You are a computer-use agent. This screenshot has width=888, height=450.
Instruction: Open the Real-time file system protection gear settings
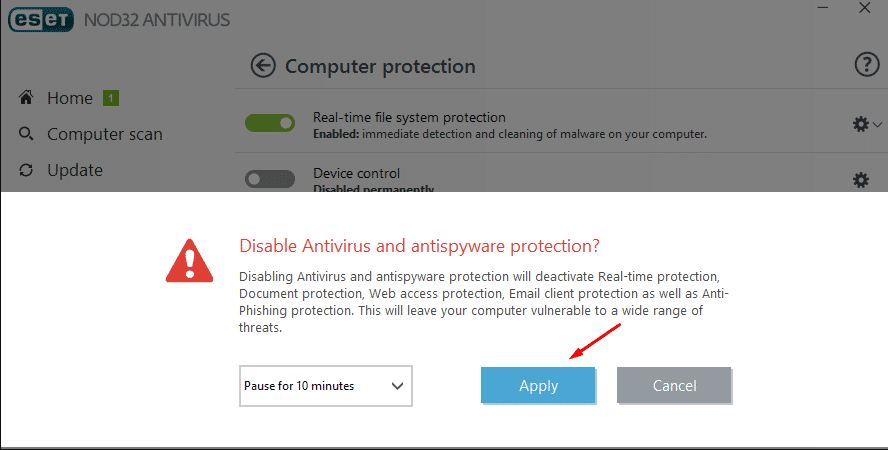861,124
